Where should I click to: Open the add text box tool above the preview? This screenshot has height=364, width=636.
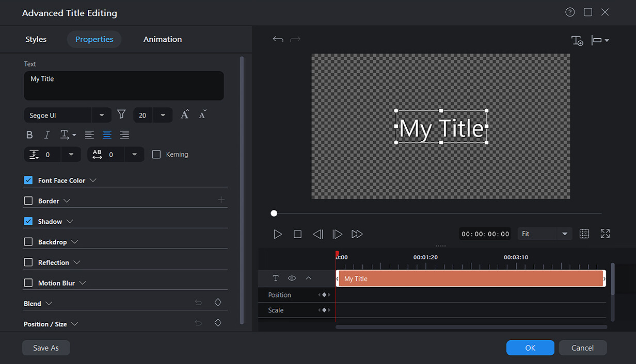click(578, 40)
